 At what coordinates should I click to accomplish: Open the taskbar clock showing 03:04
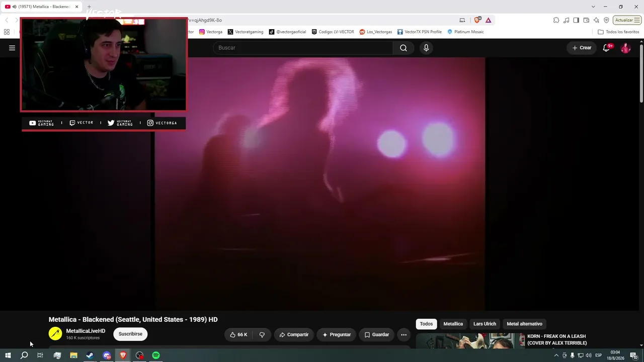[615, 355]
